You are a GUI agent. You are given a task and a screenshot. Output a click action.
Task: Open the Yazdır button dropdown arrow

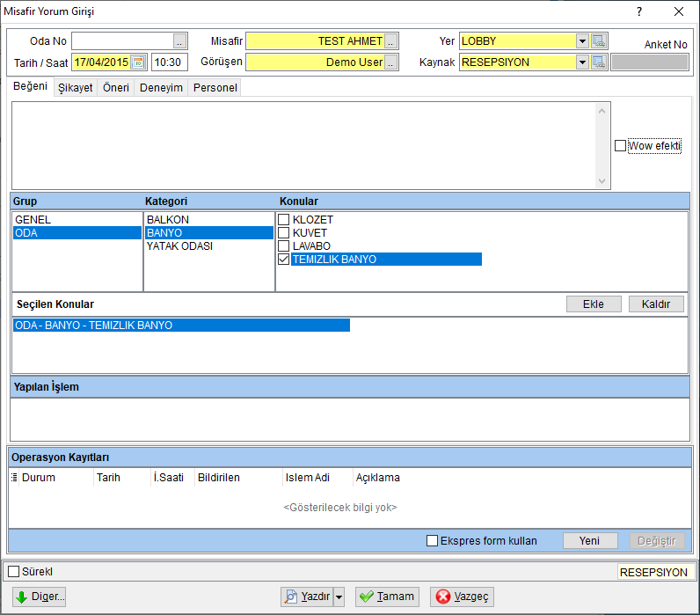point(339,597)
